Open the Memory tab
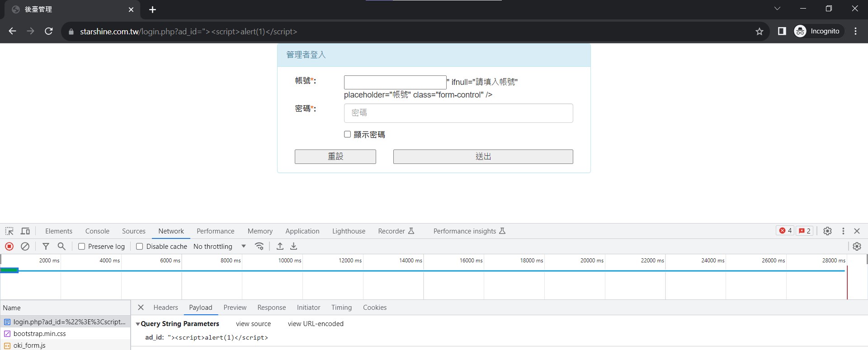Viewport: 868px width, 350px height. pyautogui.click(x=260, y=231)
